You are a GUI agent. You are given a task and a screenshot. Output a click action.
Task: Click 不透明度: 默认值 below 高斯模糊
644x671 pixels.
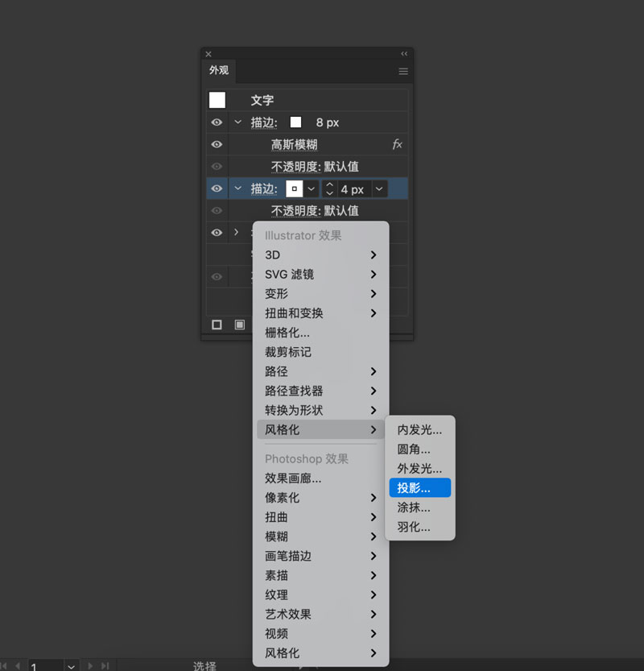tap(315, 167)
